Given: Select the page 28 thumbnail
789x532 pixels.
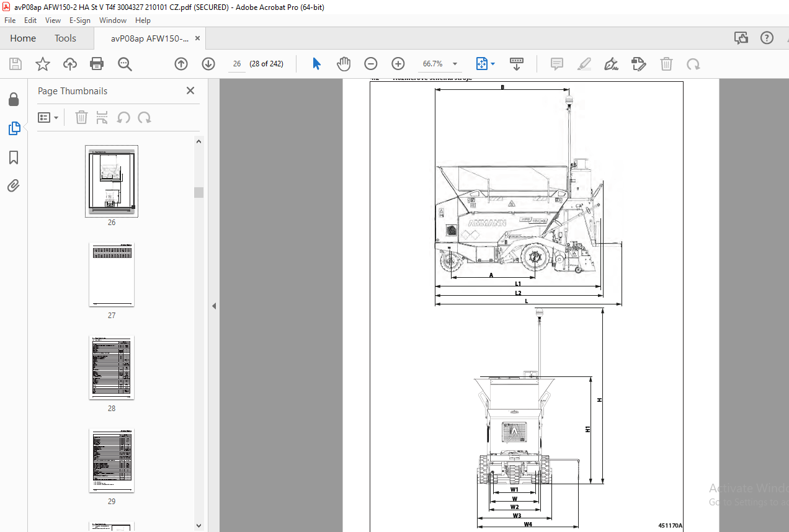Looking at the screenshot, I should (x=112, y=367).
